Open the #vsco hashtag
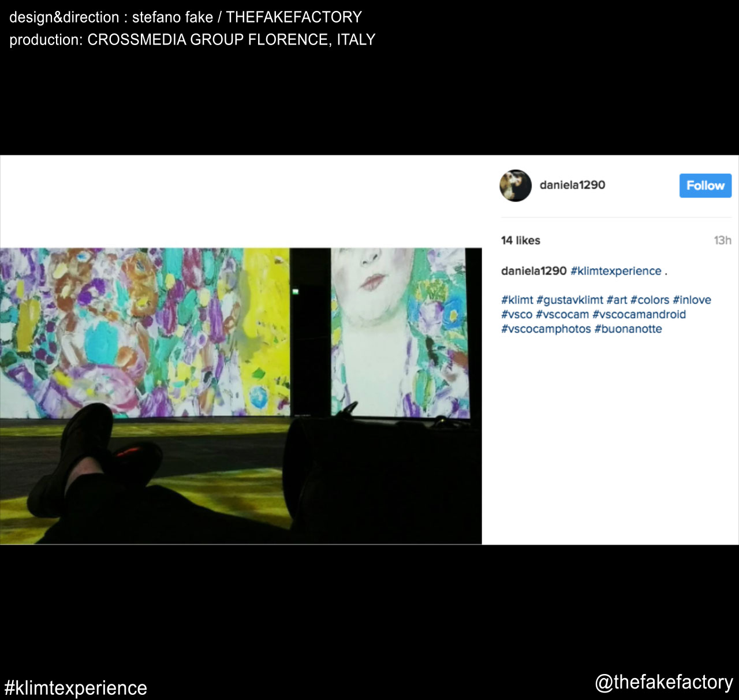The height and width of the screenshot is (700, 739). point(516,314)
